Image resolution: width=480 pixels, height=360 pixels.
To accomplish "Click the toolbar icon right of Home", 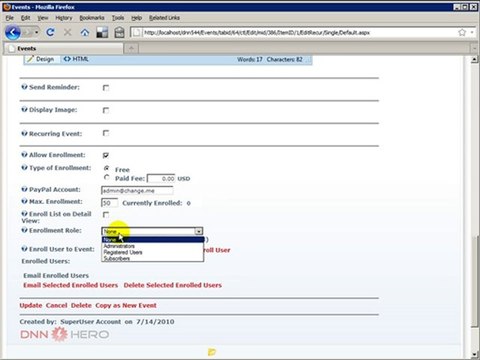I will pos(102,32).
